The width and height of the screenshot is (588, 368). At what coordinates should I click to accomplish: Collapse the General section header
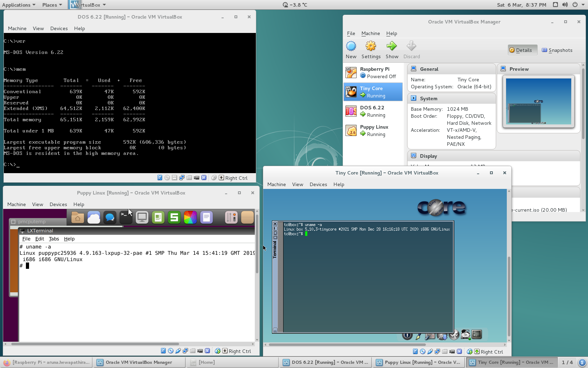tap(451, 69)
